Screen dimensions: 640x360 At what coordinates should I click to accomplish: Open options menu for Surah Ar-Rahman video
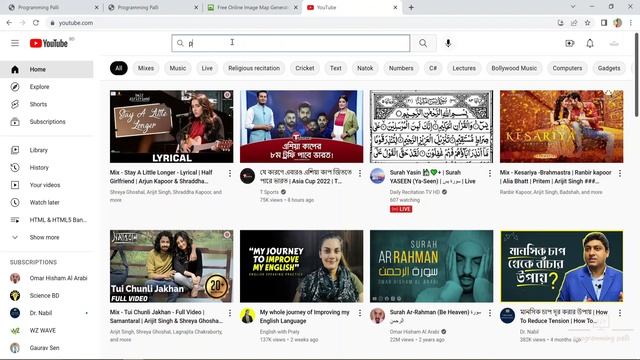[490, 313]
